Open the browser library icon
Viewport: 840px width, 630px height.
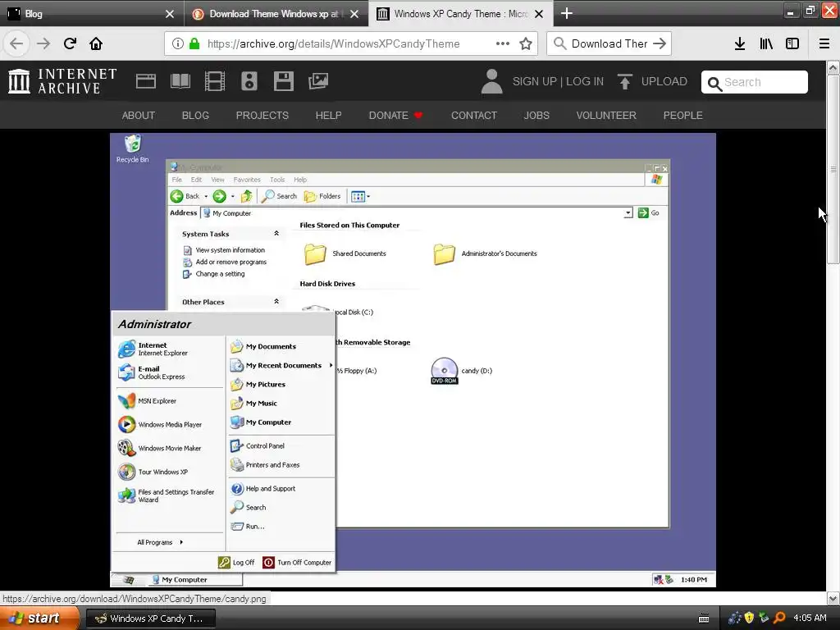tap(766, 43)
